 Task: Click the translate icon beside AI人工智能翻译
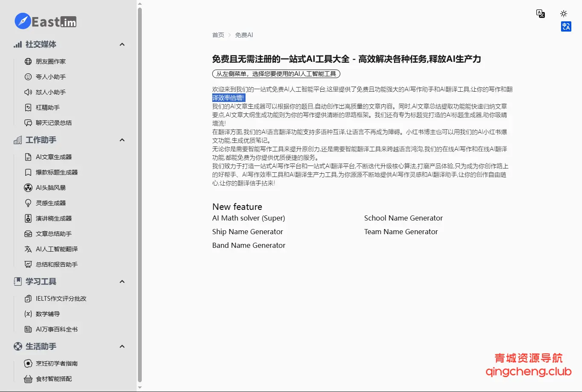(28, 249)
